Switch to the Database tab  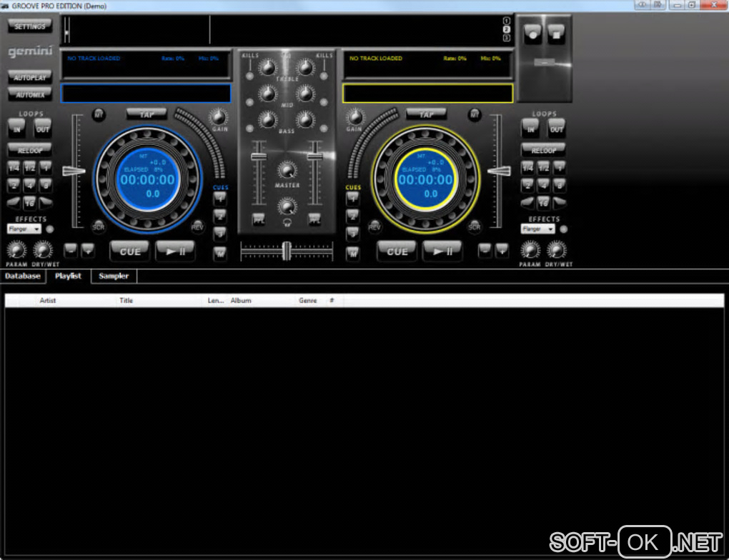[x=23, y=276]
